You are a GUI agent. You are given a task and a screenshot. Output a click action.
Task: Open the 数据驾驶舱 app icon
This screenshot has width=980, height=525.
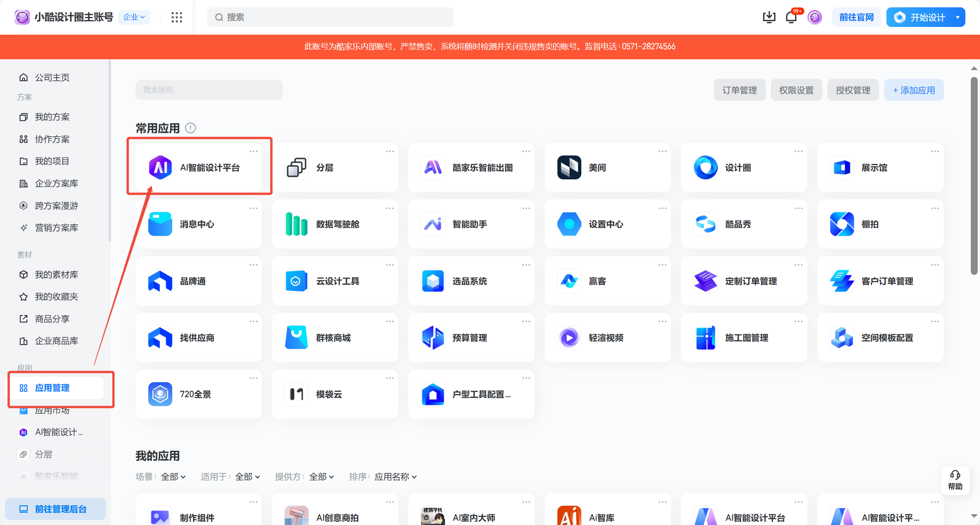(296, 224)
